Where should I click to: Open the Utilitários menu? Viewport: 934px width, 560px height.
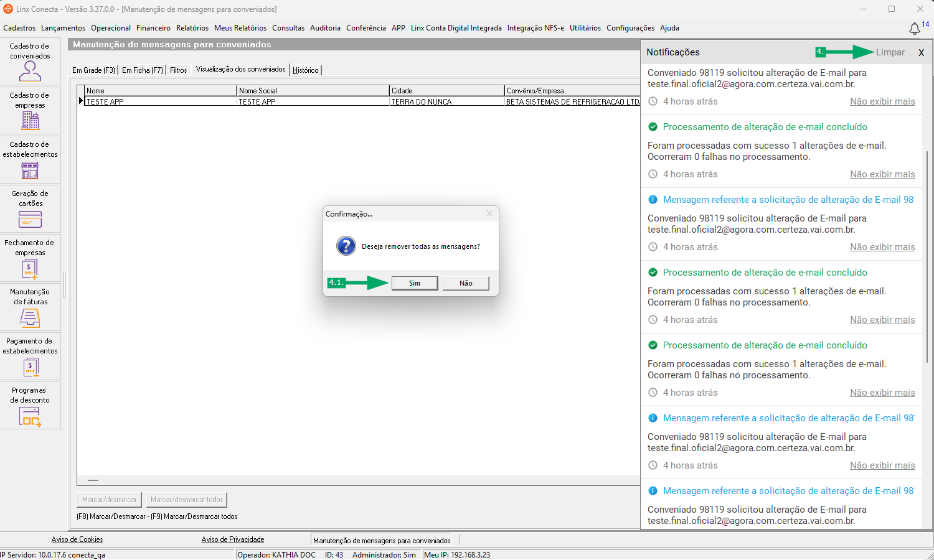[x=585, y=28]
